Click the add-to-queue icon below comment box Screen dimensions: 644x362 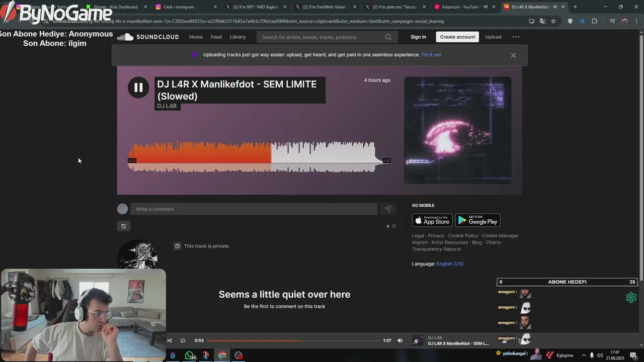pyautogui.click(x=124, y=226)
